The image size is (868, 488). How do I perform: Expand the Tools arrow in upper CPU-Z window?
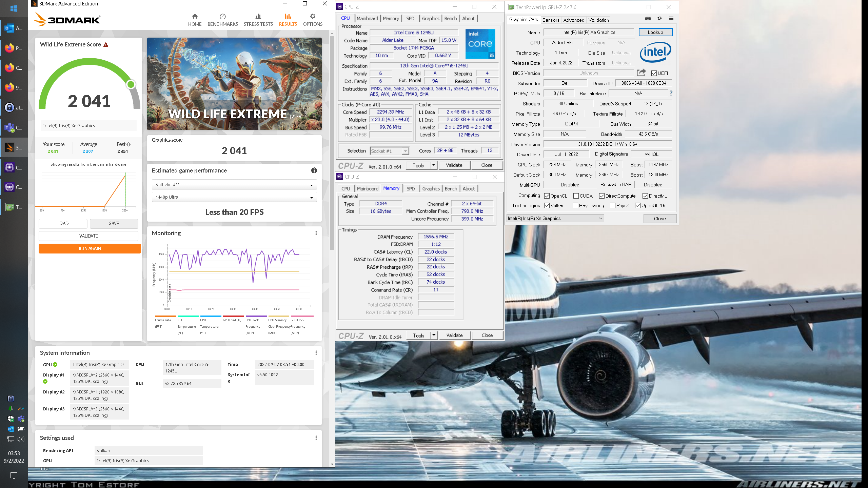(433, 165)
